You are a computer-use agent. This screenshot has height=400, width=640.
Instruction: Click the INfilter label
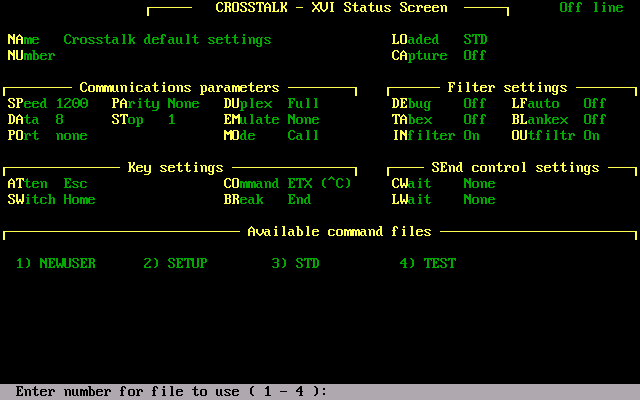(424, 136)
